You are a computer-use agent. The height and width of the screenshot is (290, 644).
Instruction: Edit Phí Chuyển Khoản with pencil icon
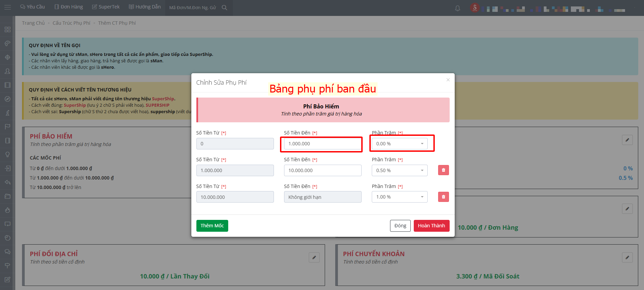[x=627, y=257]
